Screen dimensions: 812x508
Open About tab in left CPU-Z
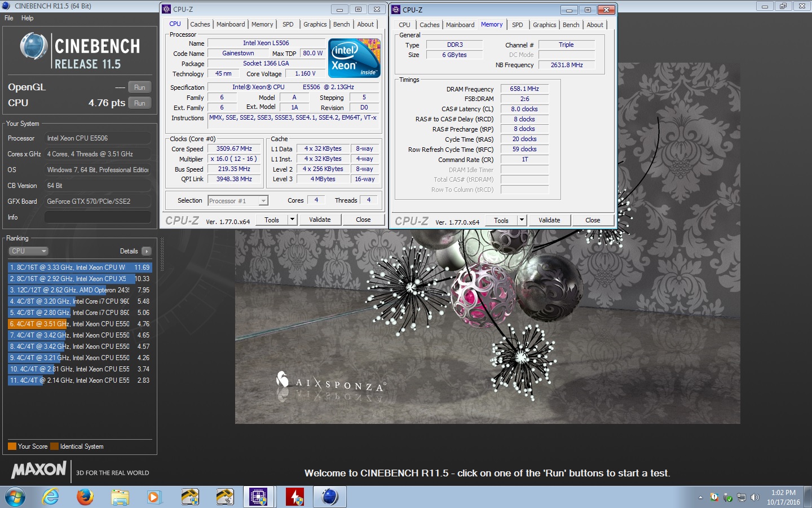pyautogui.click(x=365, y=24)
